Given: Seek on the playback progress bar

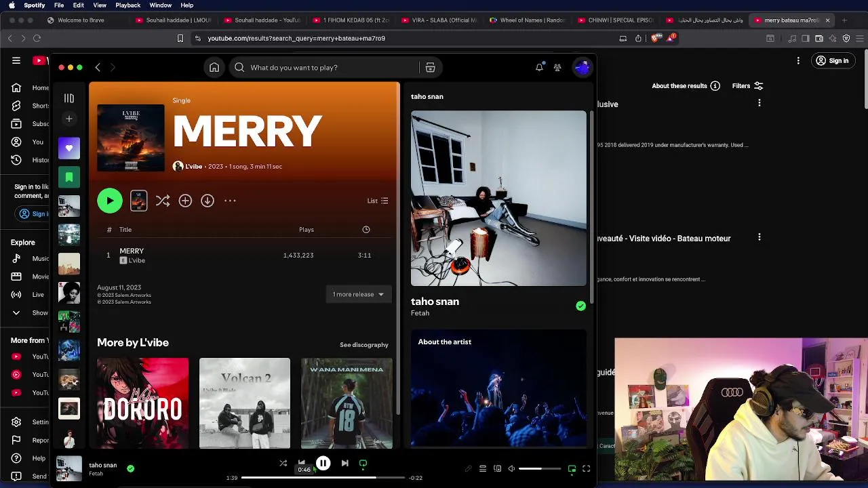Looking at the screenshot, I should click(323, 478).
